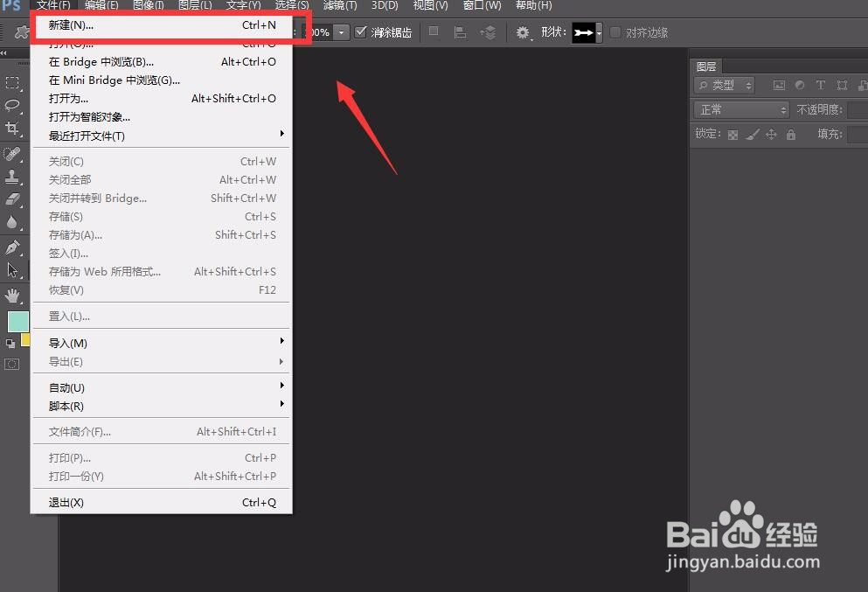Open the 图像(I) menu
Image resolution: width=868 pixels, height=592 pixels.
pos(149,5)
